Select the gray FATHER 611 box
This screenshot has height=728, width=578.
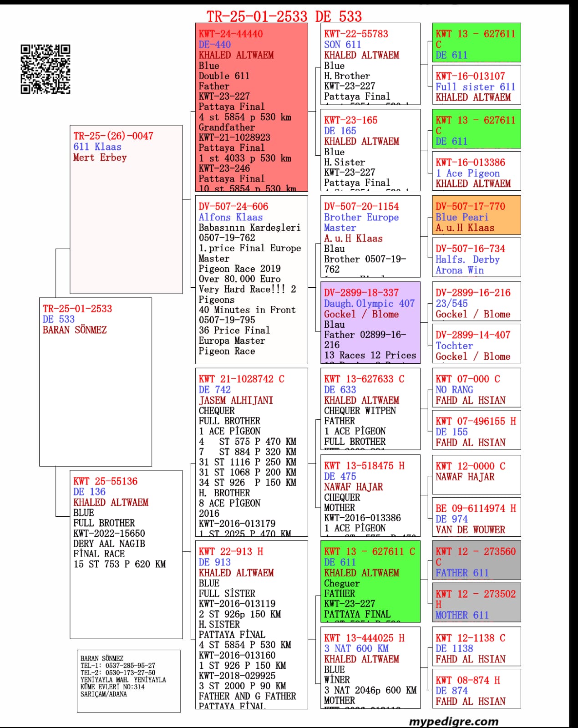point(476,560)
